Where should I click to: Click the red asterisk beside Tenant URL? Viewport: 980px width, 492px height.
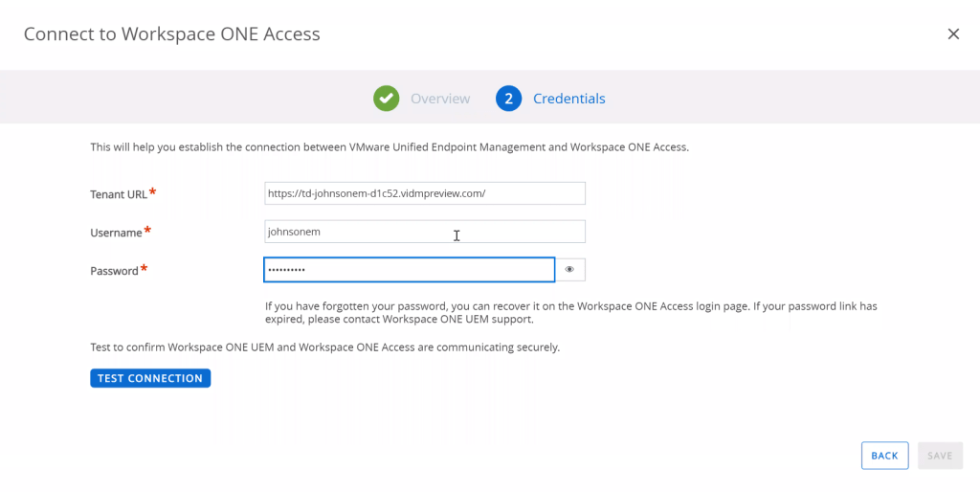[x=153, y=192]
